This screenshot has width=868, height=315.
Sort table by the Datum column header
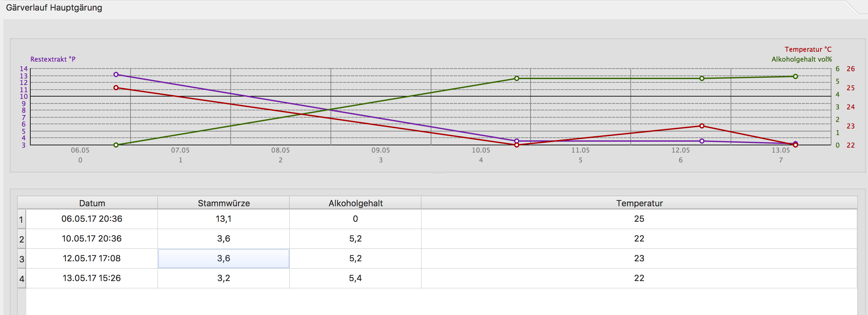pyautogui.click(x=92, y=203)
